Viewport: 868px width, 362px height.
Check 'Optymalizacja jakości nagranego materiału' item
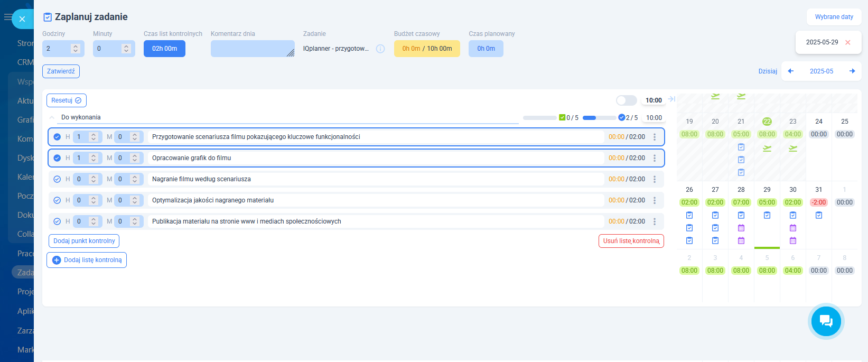click(x=57, y=200)
